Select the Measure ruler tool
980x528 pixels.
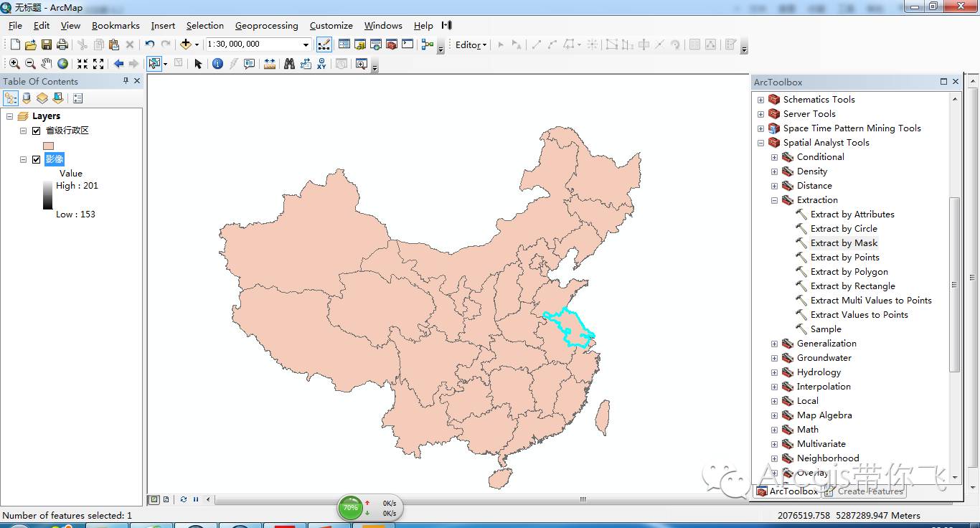point(270,64)
